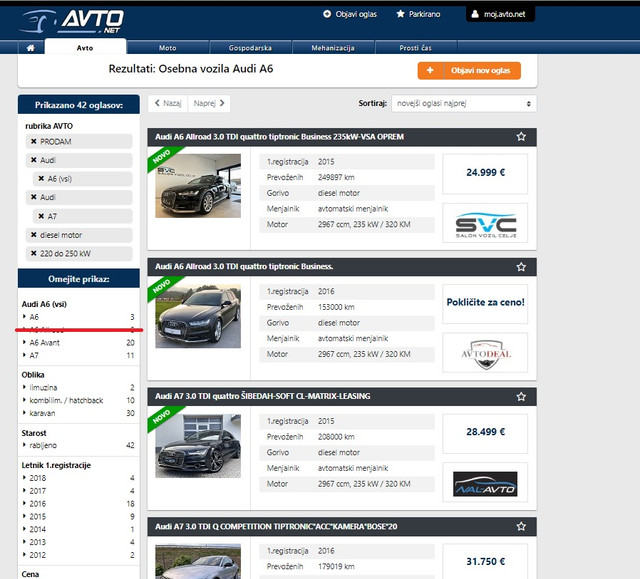Viewport: 640px width, 579px height.
Task: Click the 28.499 € price box
Action: 485,433
